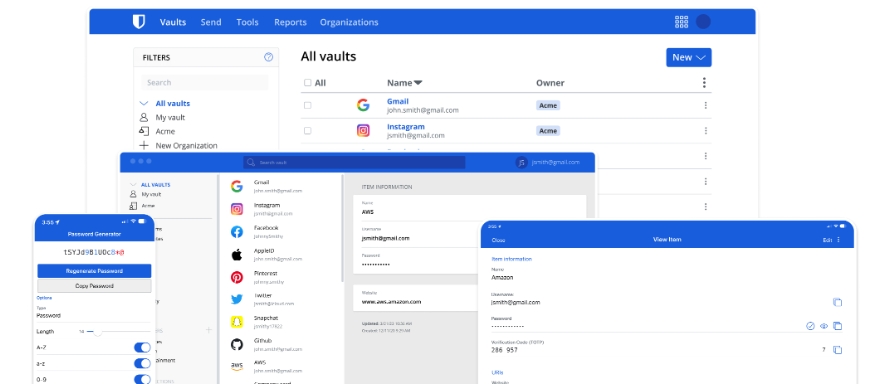Adjust the password Length slider
The image size is (879, 384).
tap(98, 332)
